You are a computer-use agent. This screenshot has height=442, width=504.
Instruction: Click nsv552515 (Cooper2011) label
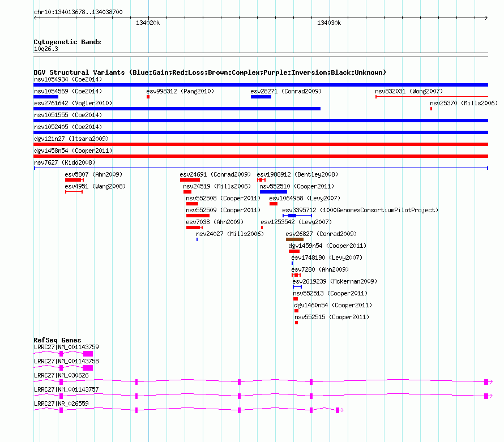332,317
